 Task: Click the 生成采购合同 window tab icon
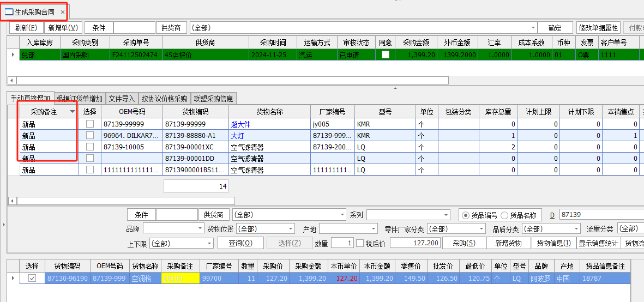point(9,13)
